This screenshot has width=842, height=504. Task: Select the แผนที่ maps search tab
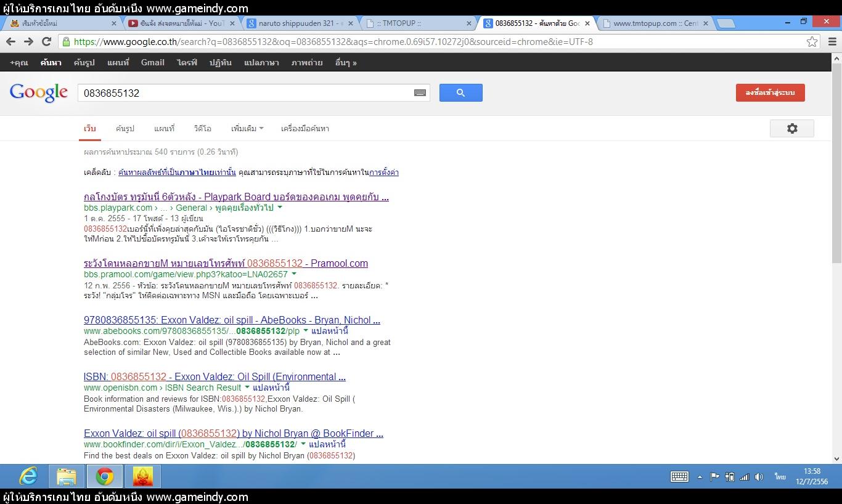tap(164, 129)
